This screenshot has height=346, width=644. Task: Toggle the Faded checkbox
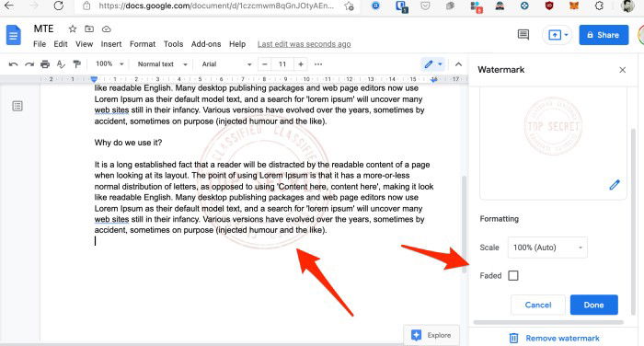513,275
